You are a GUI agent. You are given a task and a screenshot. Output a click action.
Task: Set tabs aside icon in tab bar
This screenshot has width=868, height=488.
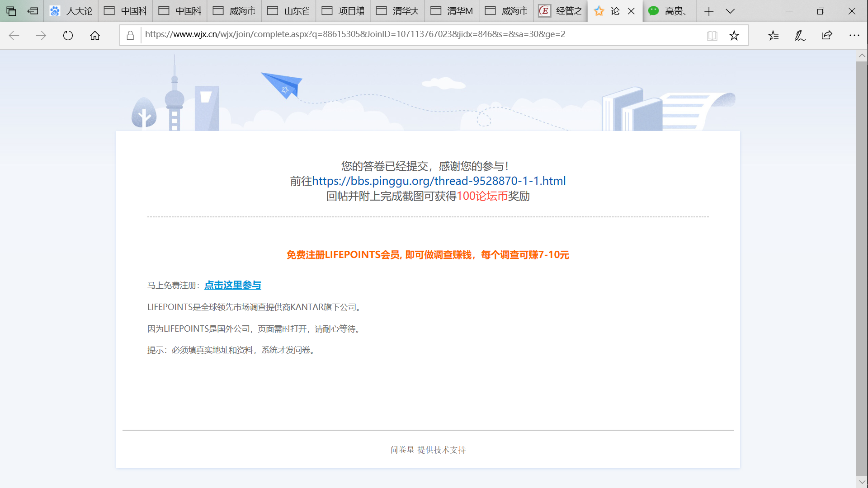(33, 11)
